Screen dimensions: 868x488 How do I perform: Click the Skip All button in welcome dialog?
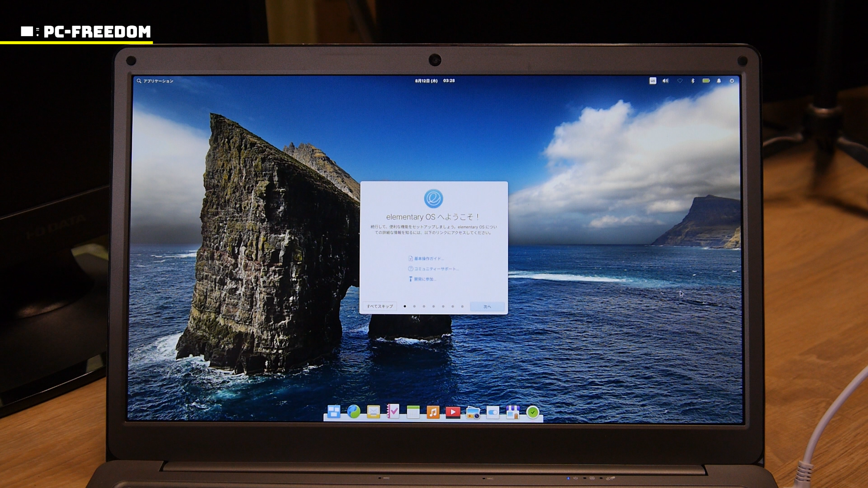379,306
